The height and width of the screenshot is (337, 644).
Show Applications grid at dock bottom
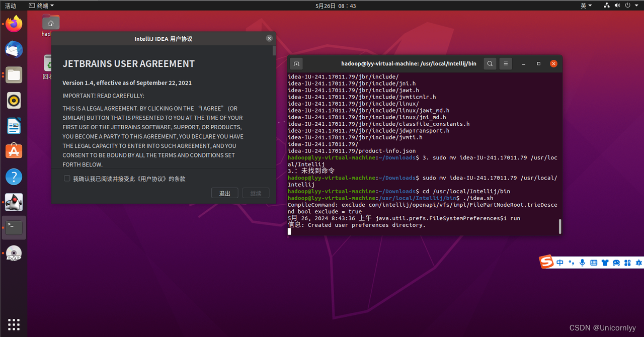tap(14, 324)
